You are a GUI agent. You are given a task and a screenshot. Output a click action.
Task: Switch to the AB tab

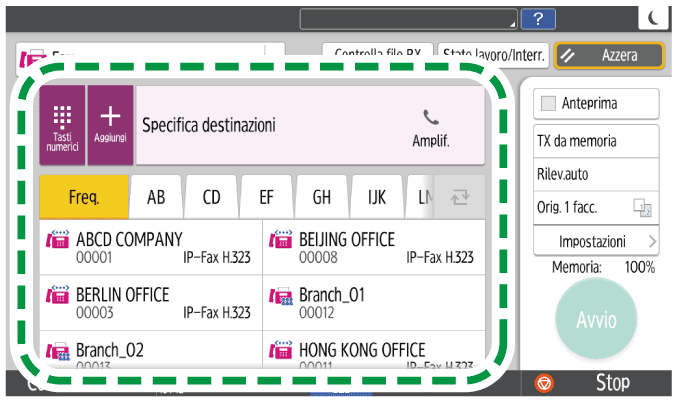tap(156, 196)
